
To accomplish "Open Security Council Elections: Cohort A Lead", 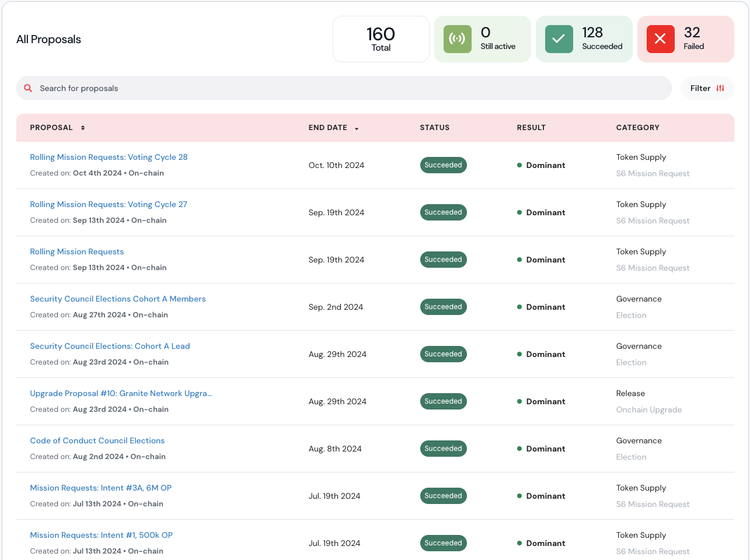I will pos(110,346).
